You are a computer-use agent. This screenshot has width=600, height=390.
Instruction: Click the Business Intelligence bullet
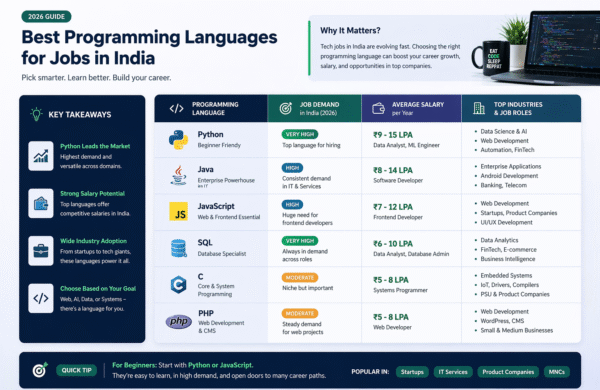point(508,259)
